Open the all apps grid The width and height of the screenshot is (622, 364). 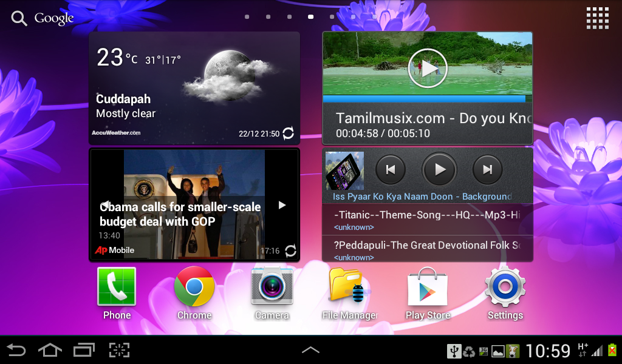pyautogui.click(x=598, y=18)
